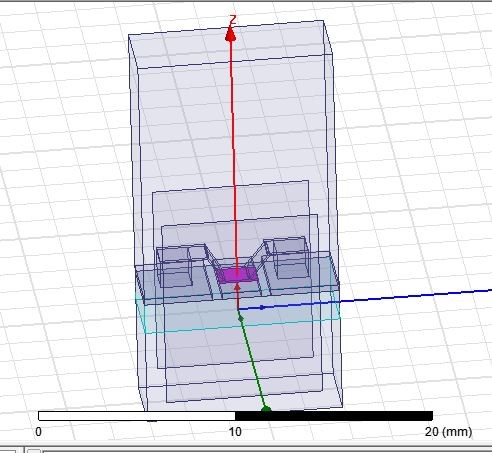Click the black half of scale bar
This screenshot has height=453, width=492.
[x=334, y=416]
